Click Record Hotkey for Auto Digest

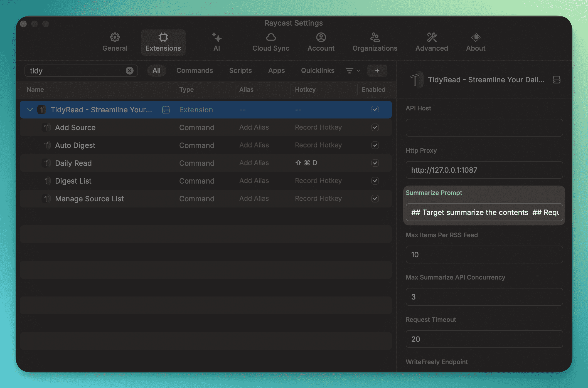(318, 145)
